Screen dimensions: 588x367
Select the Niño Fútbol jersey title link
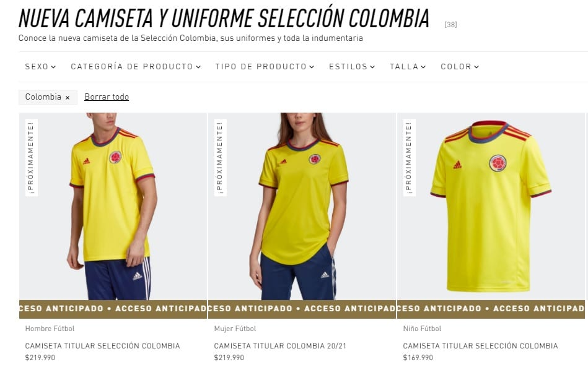click(480, 346)
